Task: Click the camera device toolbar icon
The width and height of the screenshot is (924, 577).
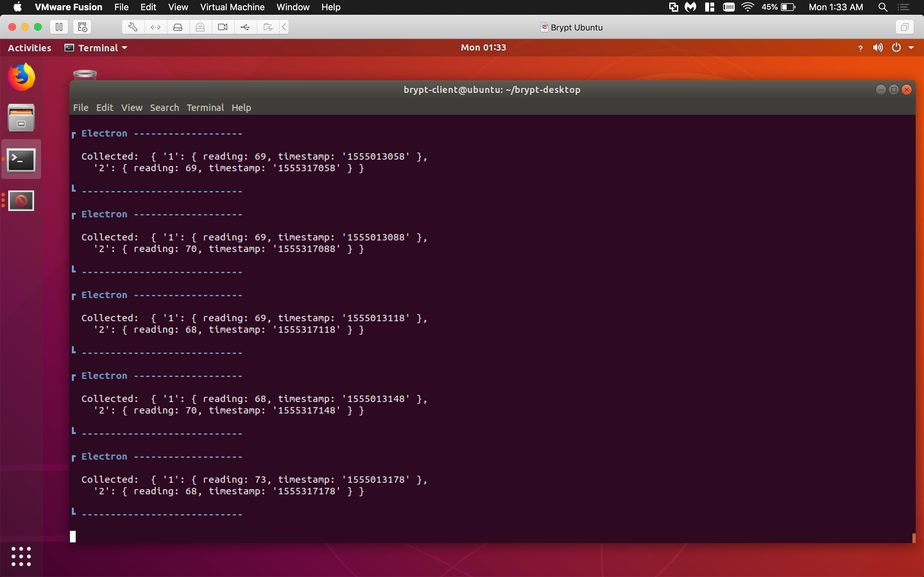Action: 223,27
